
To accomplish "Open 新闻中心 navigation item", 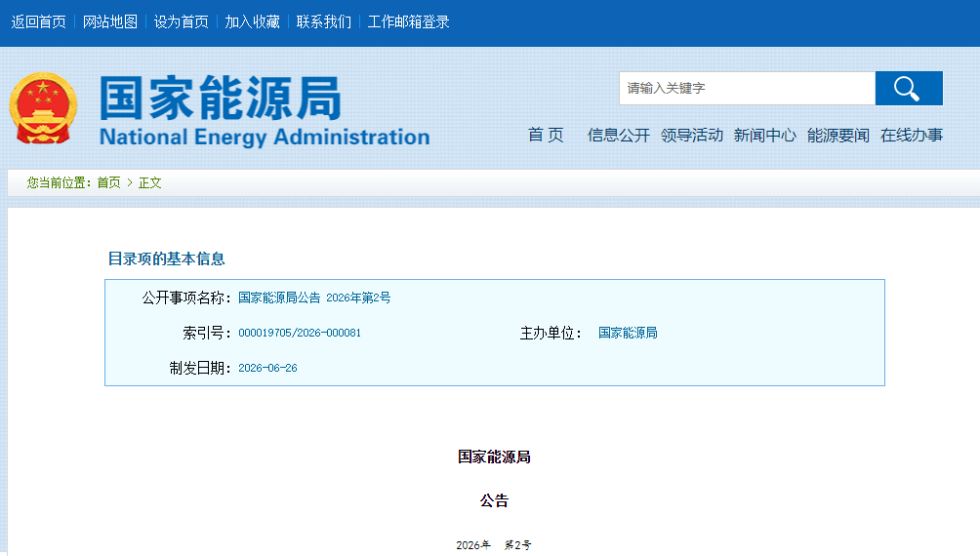I will (x=765, y=135).
